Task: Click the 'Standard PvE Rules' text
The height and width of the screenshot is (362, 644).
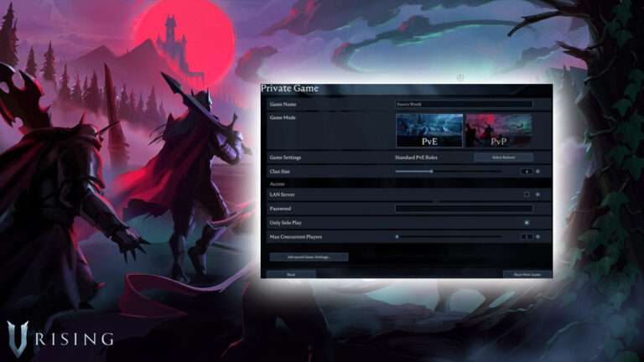Action: tap(416, 158)
